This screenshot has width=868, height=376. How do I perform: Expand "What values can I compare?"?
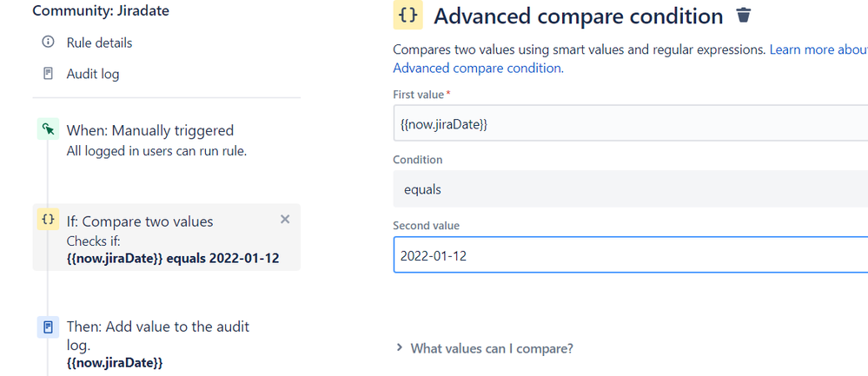click(491, 348)
